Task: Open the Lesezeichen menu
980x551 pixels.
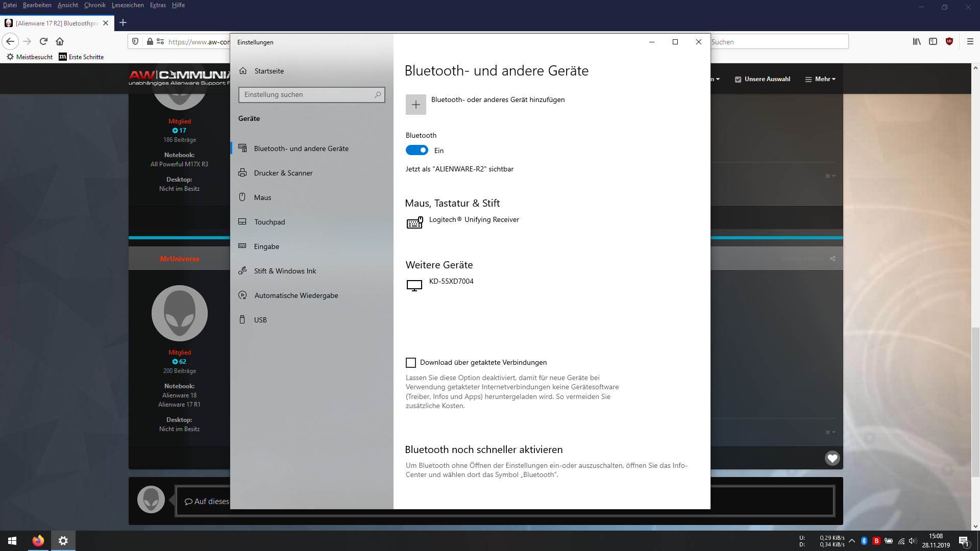Action: [x=128, y=5]
